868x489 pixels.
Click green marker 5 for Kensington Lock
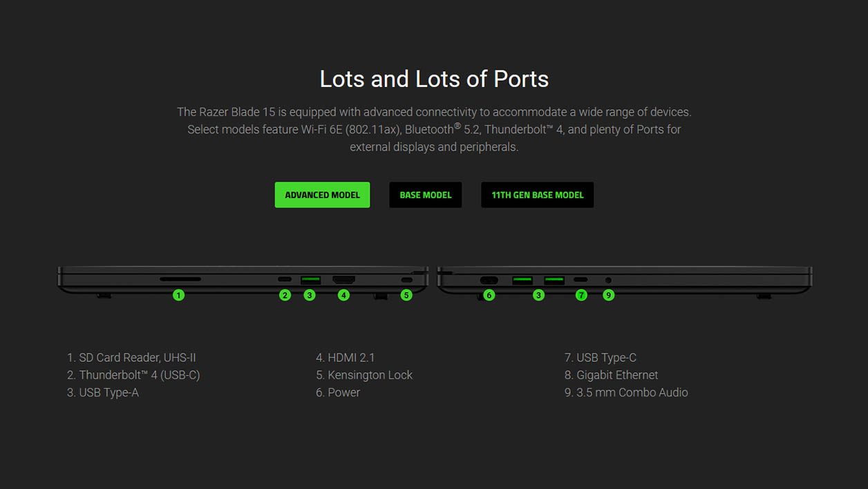[x=406, y=295]
